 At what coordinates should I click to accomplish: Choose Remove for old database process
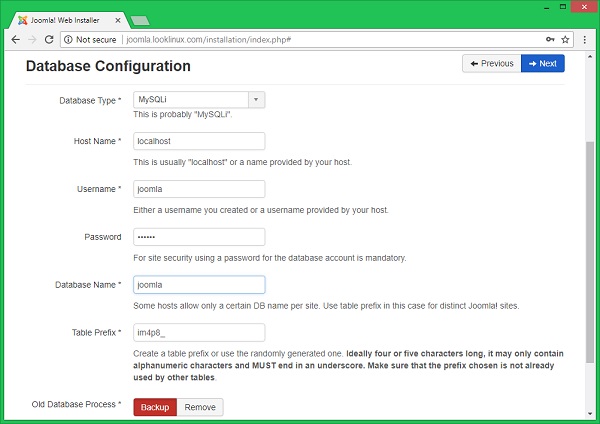[200, 407]
